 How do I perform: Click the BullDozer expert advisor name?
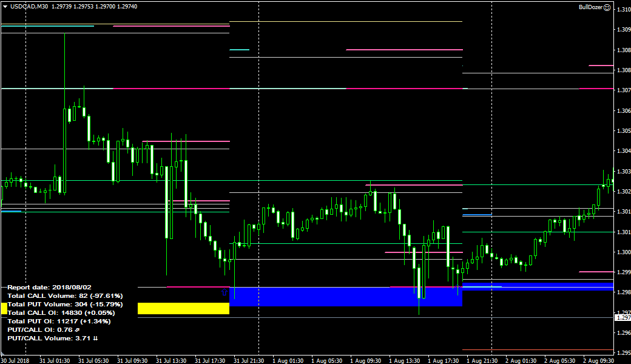(x=591, y=8)
